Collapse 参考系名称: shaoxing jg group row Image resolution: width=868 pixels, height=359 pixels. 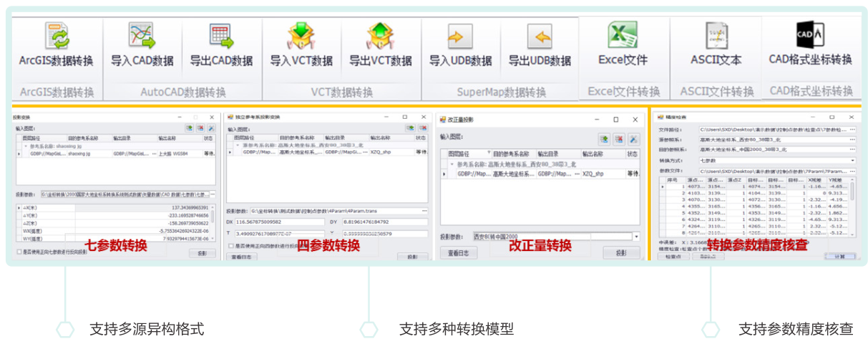(26, 145)
